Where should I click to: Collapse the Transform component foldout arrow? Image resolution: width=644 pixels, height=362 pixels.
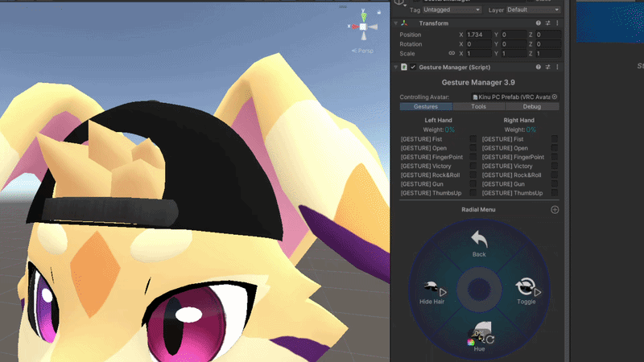click(x=396, y=23)
